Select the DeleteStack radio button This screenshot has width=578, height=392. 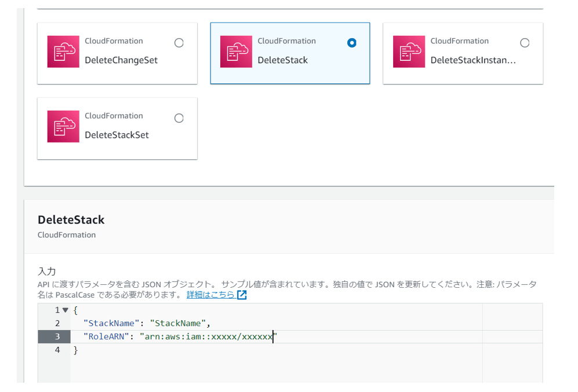pos(352,43)
